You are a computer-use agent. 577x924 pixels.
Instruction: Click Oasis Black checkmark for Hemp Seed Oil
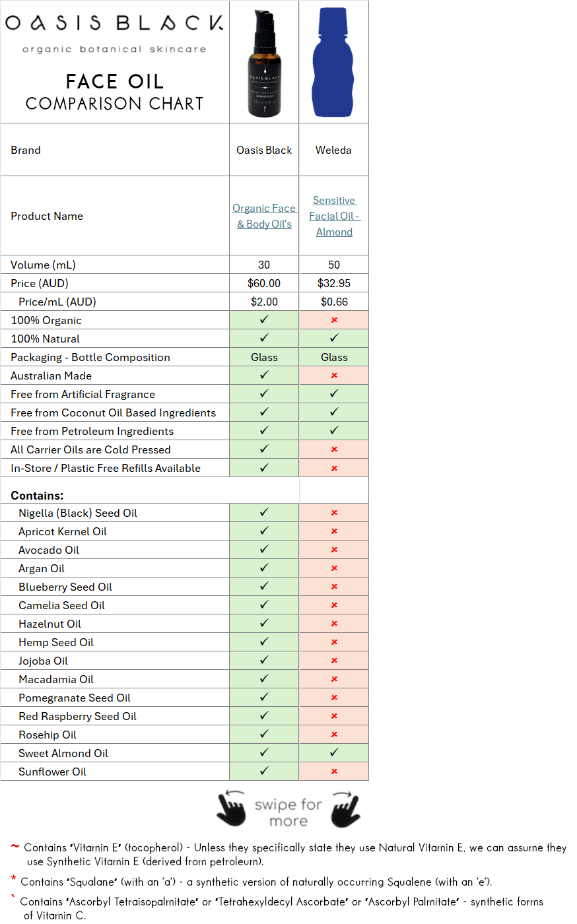(264, 642)
